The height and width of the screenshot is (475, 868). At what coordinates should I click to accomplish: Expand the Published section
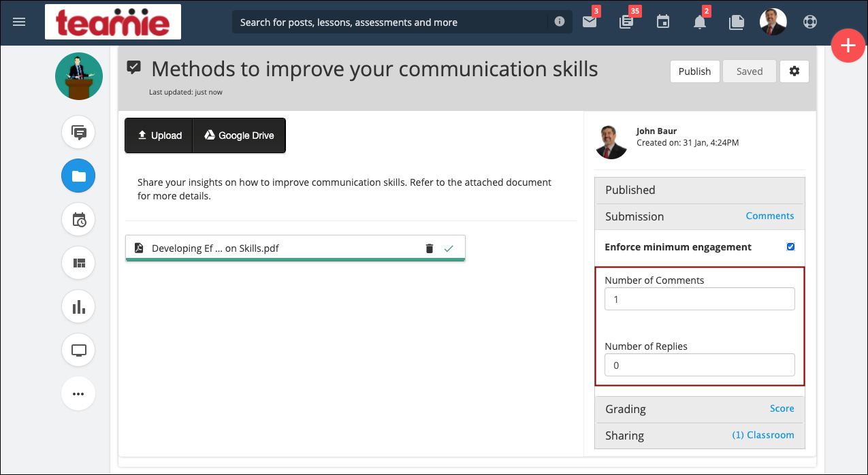[700, 190]
